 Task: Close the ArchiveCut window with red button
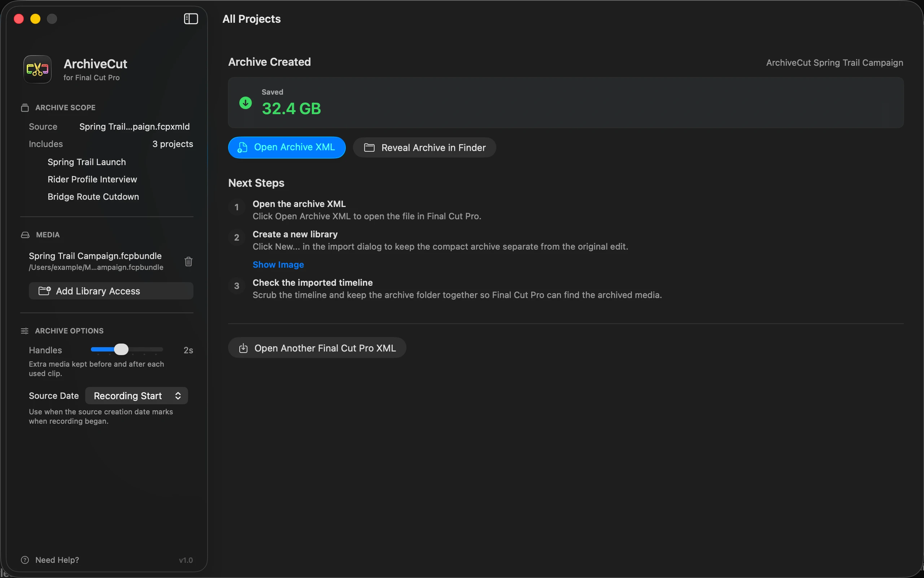pos(19,19)
